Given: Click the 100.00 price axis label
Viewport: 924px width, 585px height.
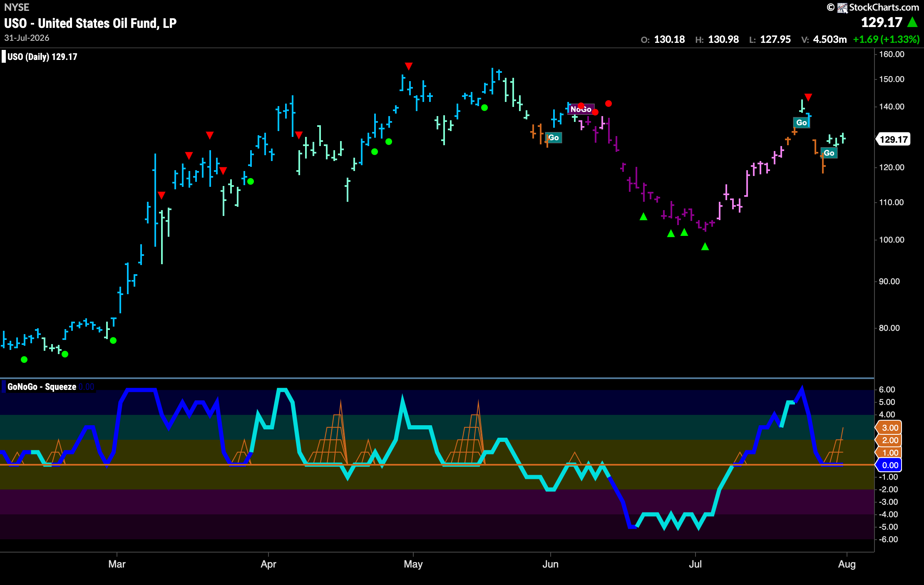Looking at the screenshot, I should pyautogui.click(x=892, y=240).
